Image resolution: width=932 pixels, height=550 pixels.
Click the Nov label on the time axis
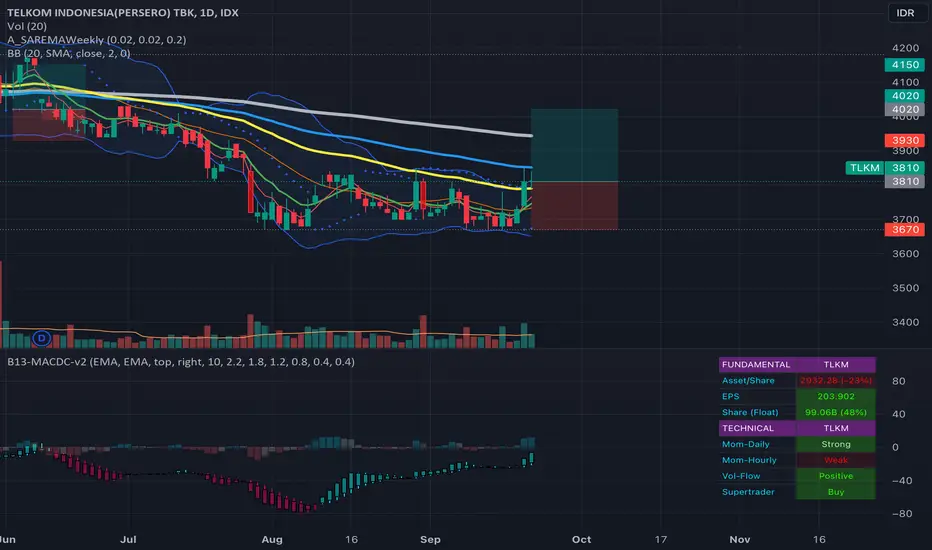[739, 539]
